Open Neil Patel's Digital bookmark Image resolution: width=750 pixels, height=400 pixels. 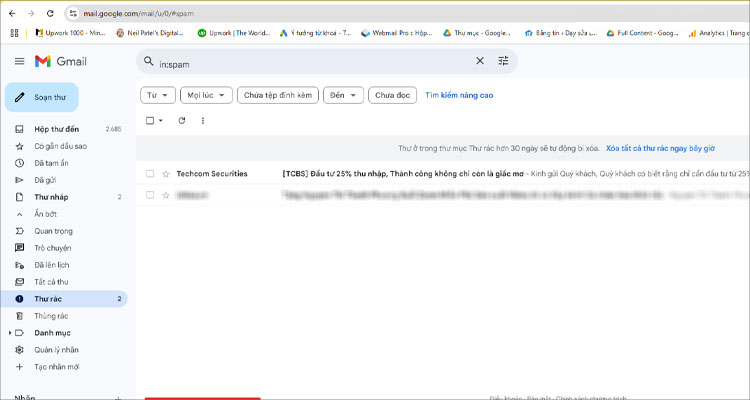[x=150, y=33]
